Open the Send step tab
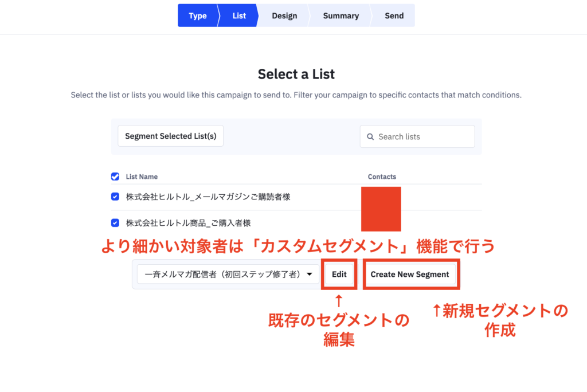 pyautogui.click(x=394, y=15)
